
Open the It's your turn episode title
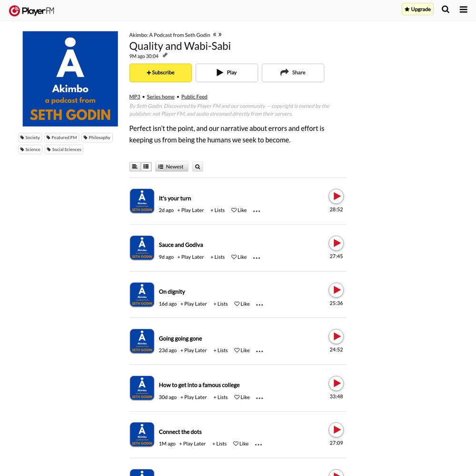tap(175, 198)
